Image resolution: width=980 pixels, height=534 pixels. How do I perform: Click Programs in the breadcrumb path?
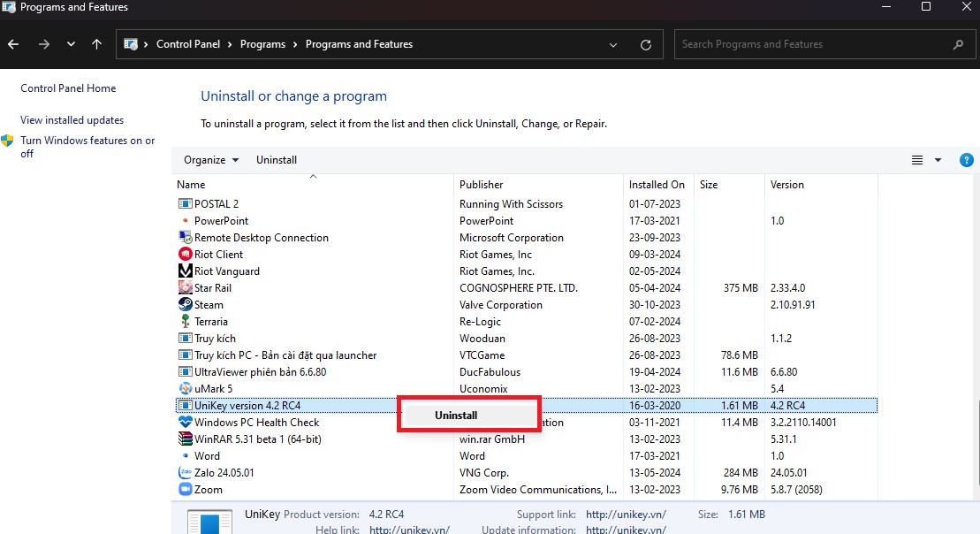coord(262,44)
